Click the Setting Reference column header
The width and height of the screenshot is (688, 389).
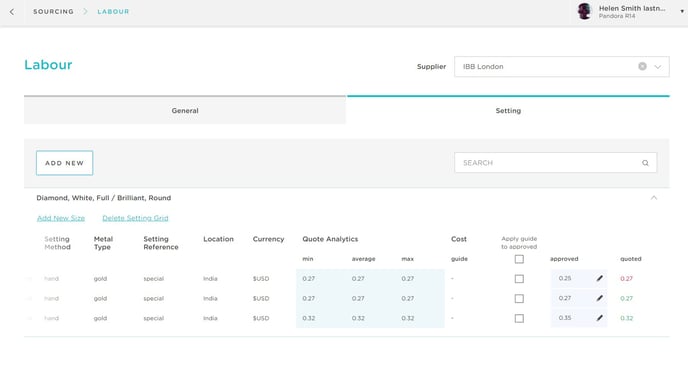161,243
